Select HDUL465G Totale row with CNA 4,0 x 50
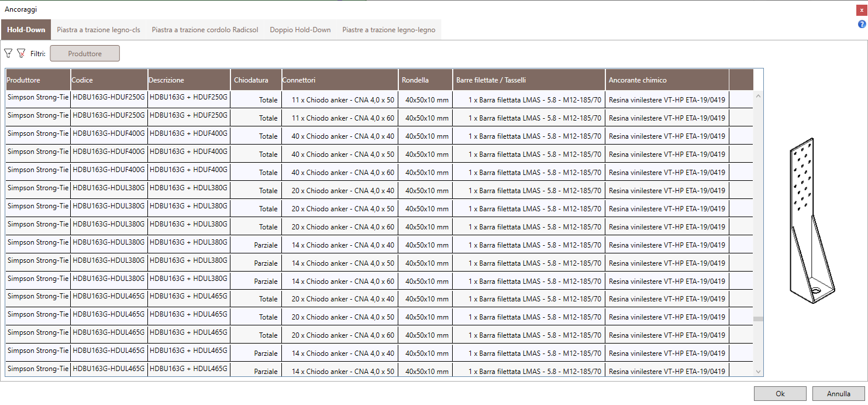The width and height of the screenshot is (868, 405). click(379, 317)
